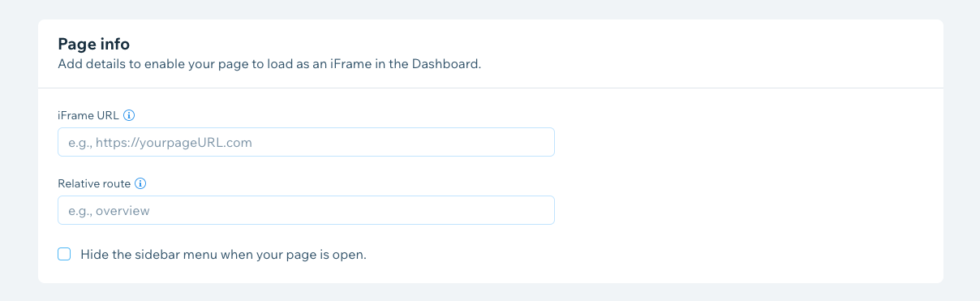This screenshot has width=980, height=301.
Task: Click the Relative route field label
Action: pos(94,183)
